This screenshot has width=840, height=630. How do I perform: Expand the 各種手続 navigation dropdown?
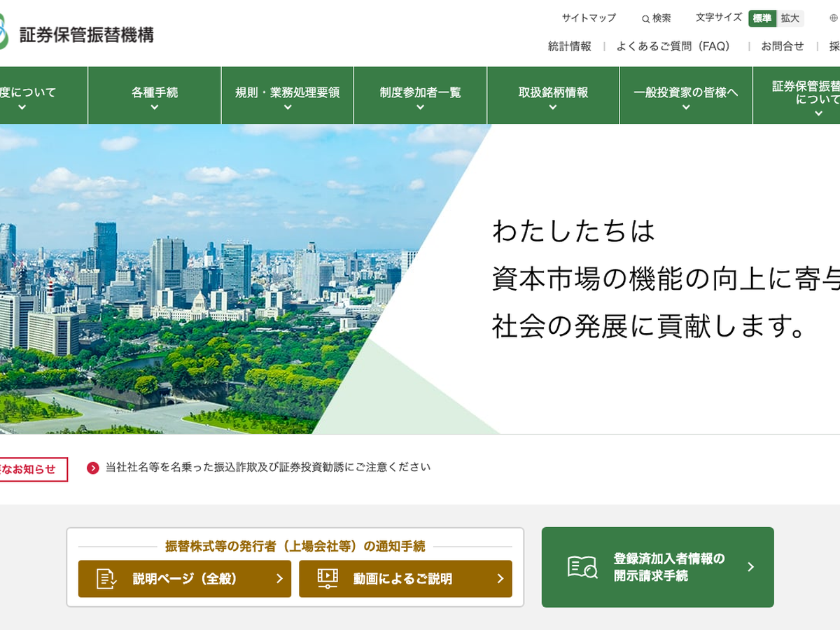tap(155, 96)
